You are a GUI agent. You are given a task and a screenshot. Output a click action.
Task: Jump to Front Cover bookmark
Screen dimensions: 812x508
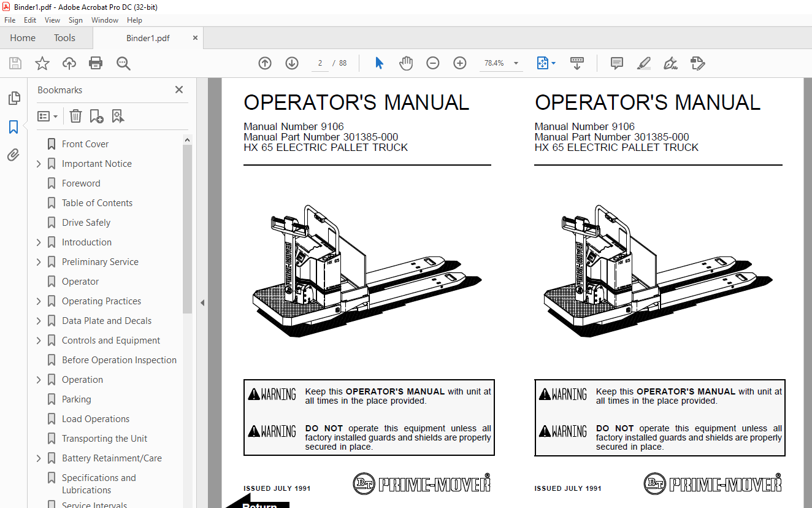[x=85, y=144]
